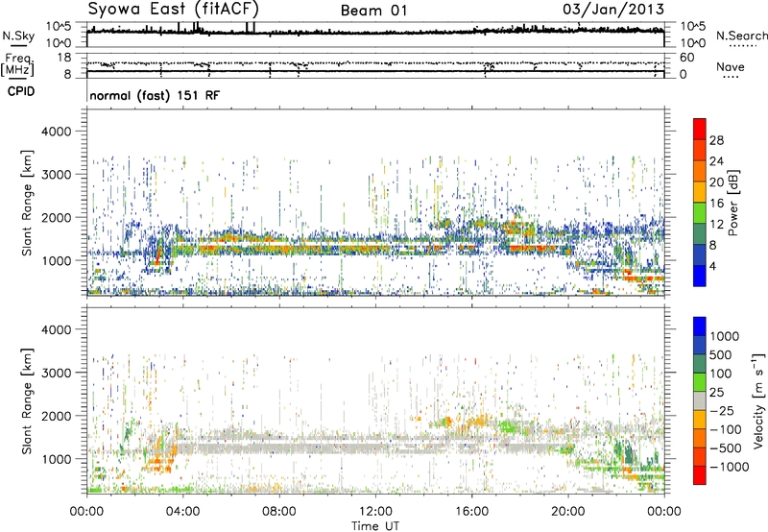Click the date '03/Jan/2013'
Viewport: 768px width, 532px height.
pyautogui.click(x=613, y=10)
